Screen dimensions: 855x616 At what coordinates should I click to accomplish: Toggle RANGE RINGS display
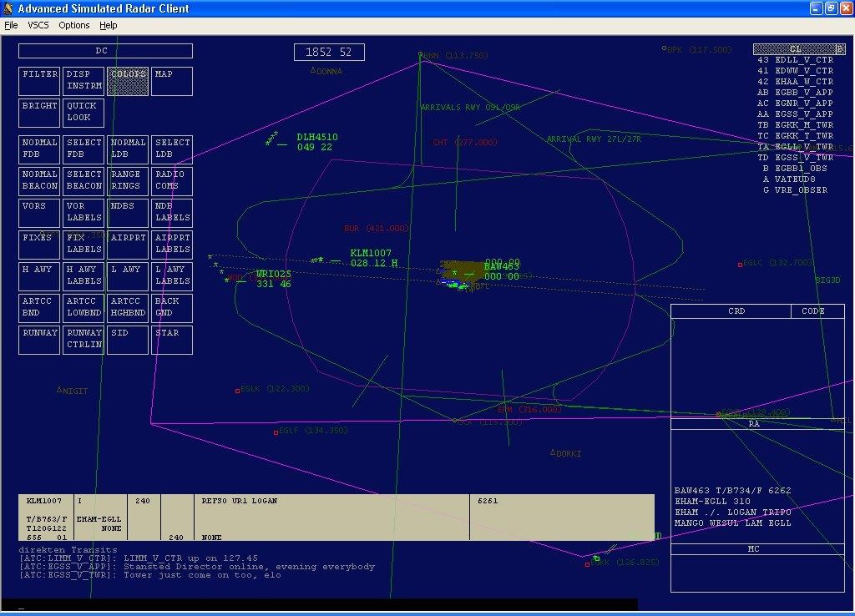tap(128, 180)
